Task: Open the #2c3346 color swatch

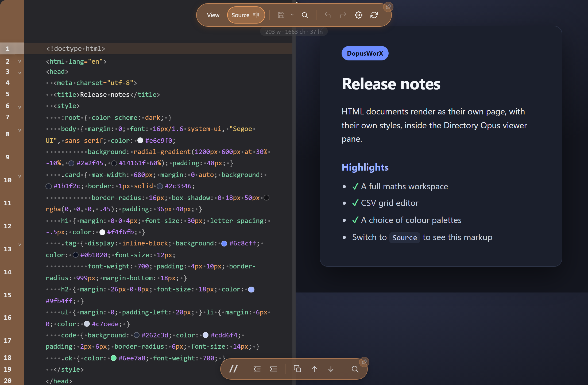Action: pos(160,186)
